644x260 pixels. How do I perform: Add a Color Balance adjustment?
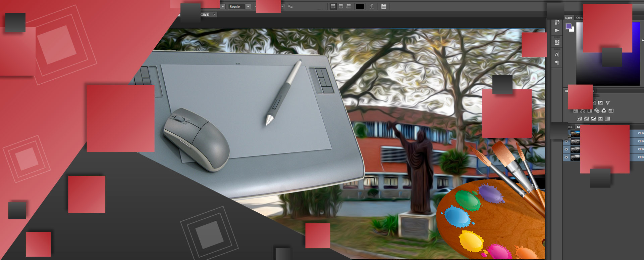[583, 111]
